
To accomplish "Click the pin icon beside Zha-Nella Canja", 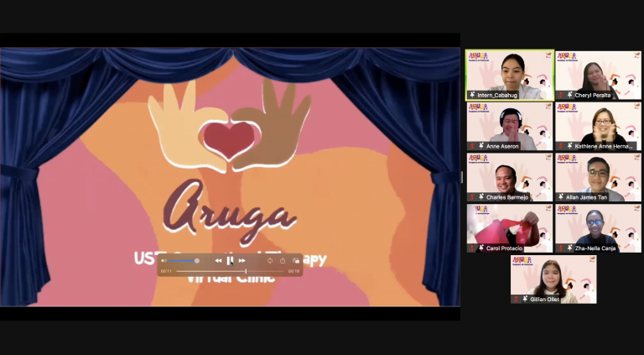I will tap(569, 248).
